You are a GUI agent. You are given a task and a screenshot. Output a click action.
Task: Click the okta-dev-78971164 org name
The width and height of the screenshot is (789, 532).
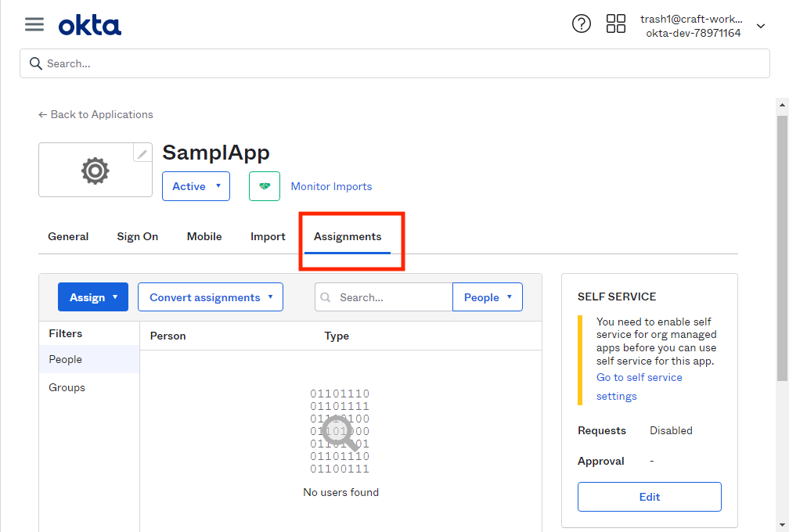tap(693, 33)
